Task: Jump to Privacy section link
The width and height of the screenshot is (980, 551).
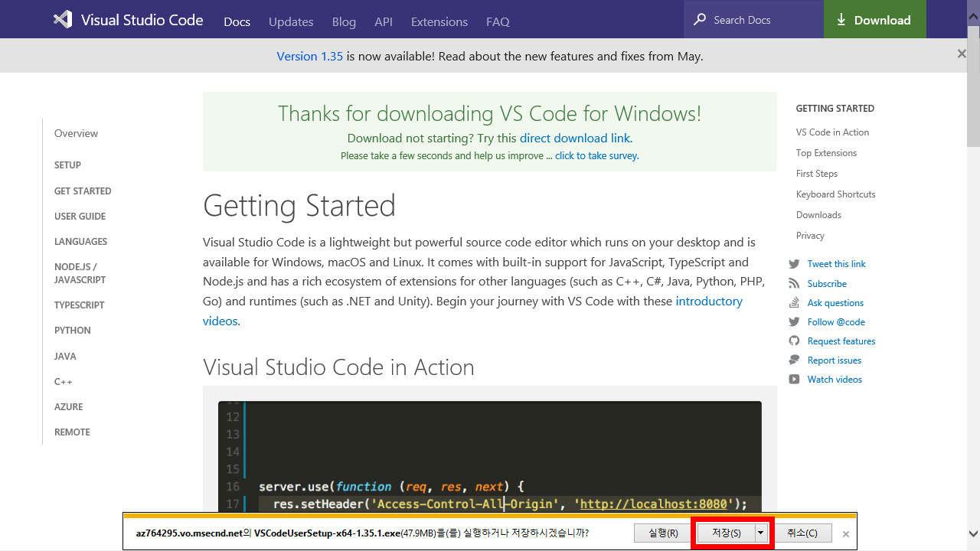Action: 810,236
